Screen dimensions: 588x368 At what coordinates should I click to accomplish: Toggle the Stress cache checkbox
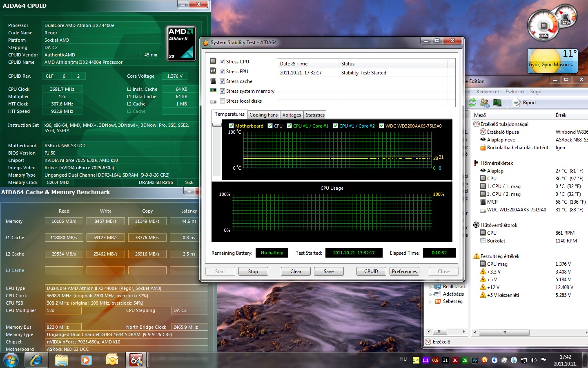click(x=222, y=81)
